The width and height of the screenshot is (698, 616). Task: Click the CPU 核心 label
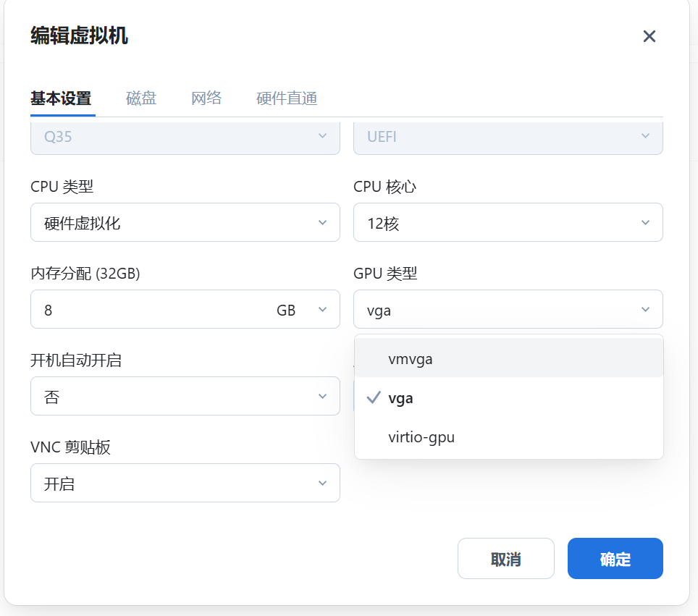pos(384,187)
